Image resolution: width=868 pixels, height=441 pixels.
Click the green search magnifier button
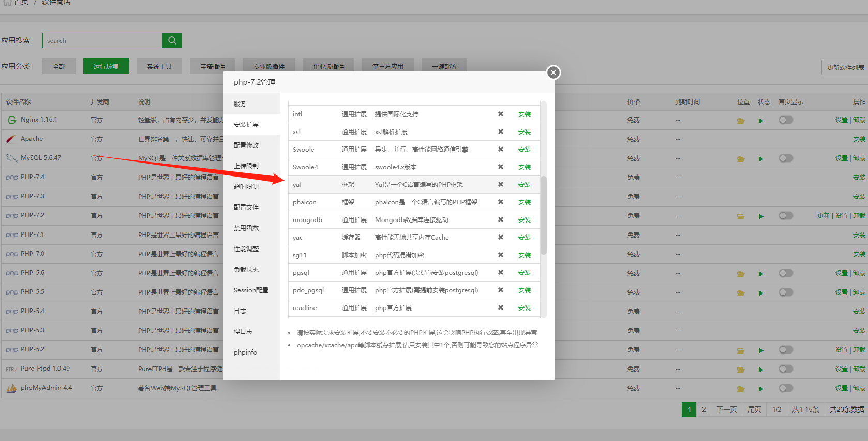[x=172, y=40]
